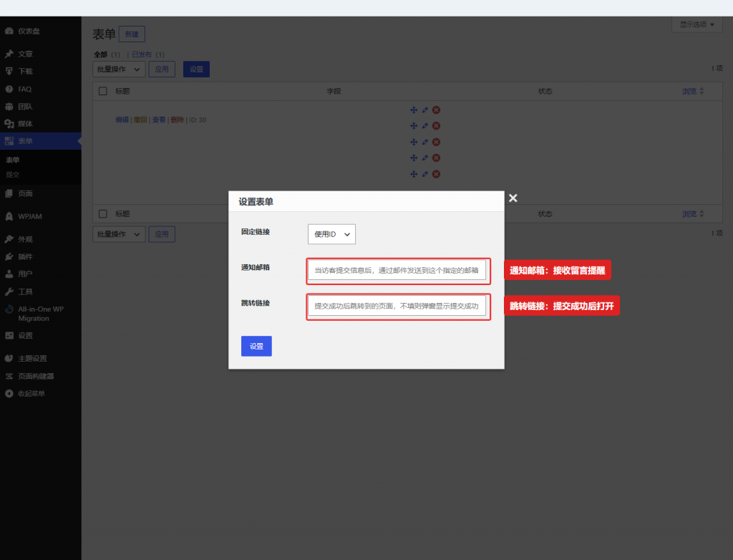Image resolution: width=733 pixels, height=560 pixels.
Task: Open the 表单 menu item in sidebar
Action: tap(41, 141)
